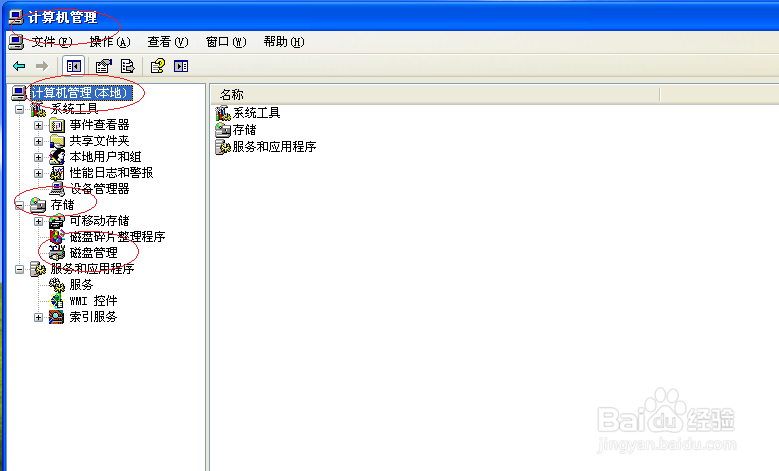This screenshot has width=779, height=471.
Task: Expand the 事件查看器 node
Action: click(x=38, y=125)
